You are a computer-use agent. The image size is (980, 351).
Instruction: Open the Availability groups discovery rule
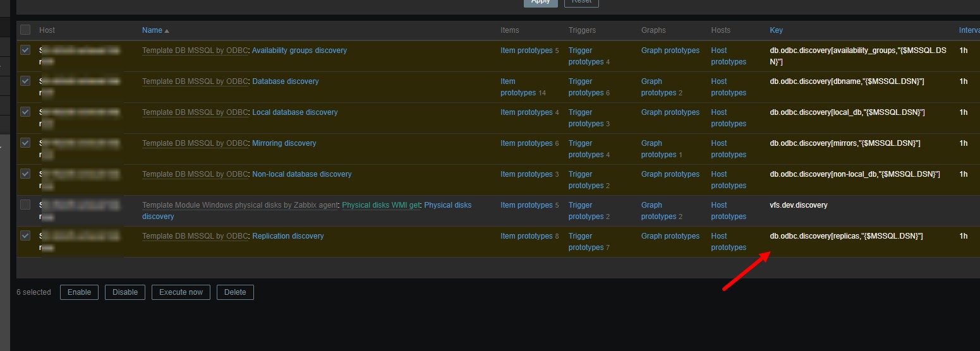click(299, 51)
